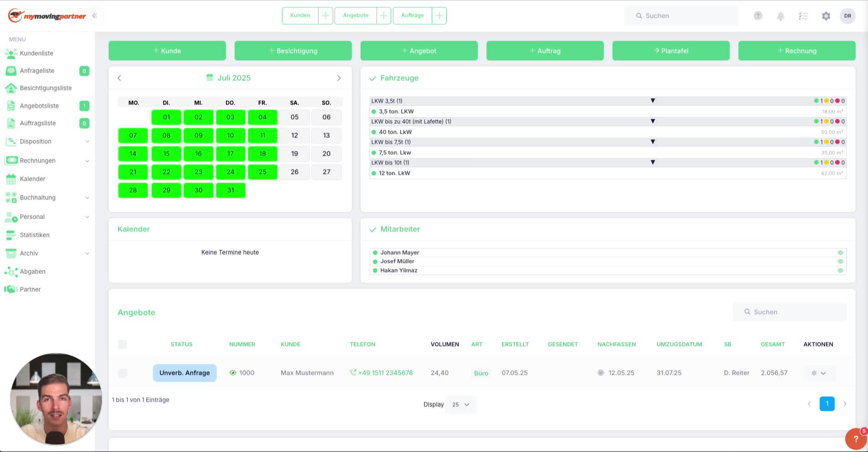Viewport: 868px width, 452px height.
Task: Click the green + Besichtigung button
Action: click(x=293, y=51)
